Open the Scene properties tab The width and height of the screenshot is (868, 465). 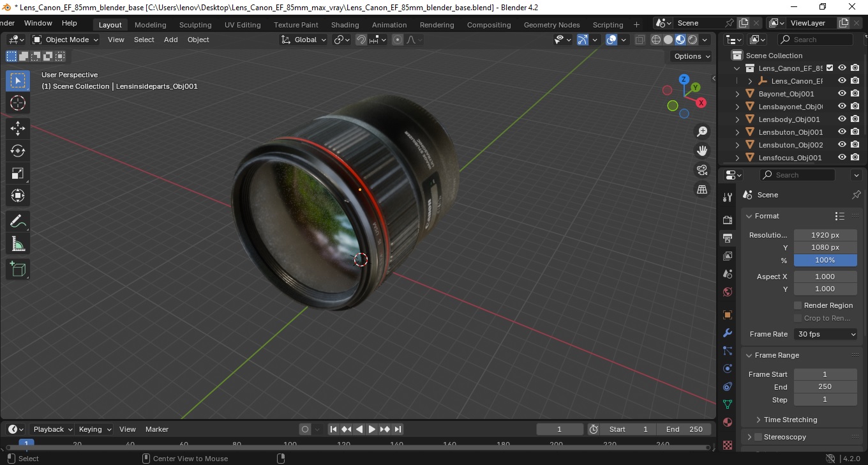pyautogui.click(x=727, y=274)
